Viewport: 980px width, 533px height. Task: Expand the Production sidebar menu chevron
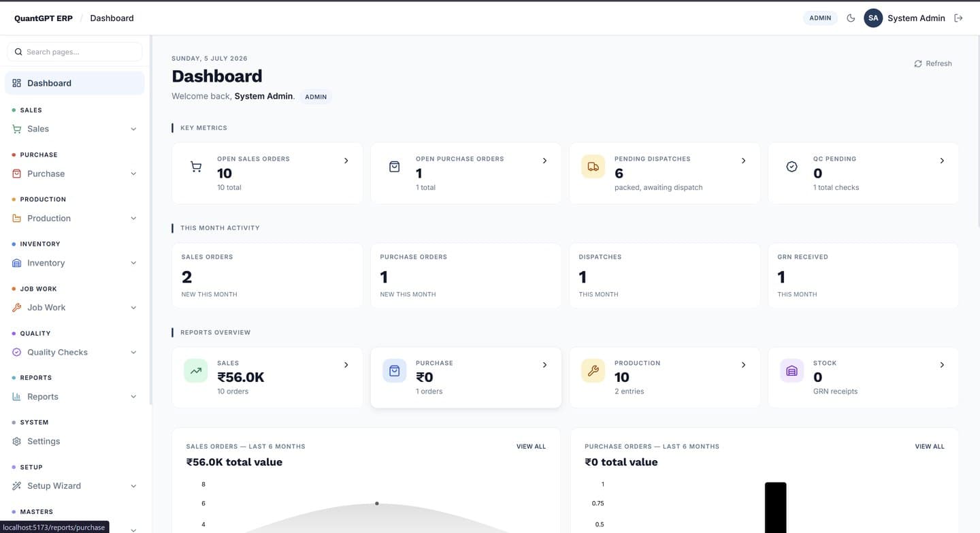pos(133,219)
